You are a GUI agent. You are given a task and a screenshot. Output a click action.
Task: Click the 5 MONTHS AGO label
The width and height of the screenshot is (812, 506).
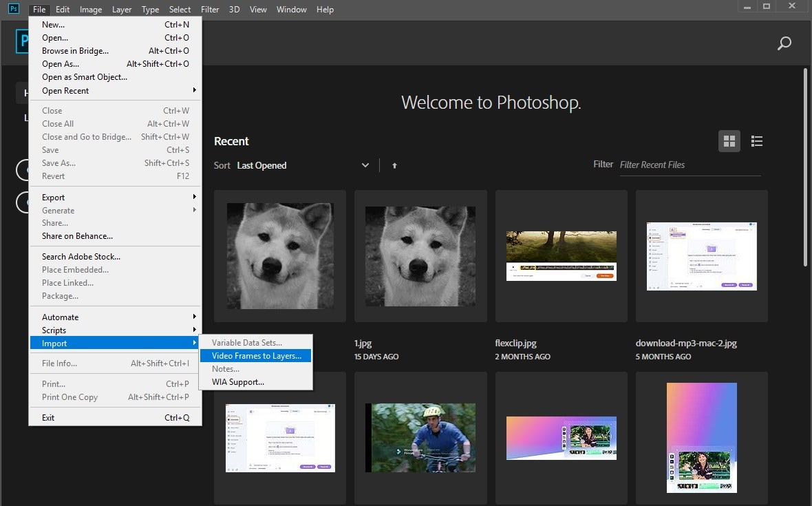point(663,357)
